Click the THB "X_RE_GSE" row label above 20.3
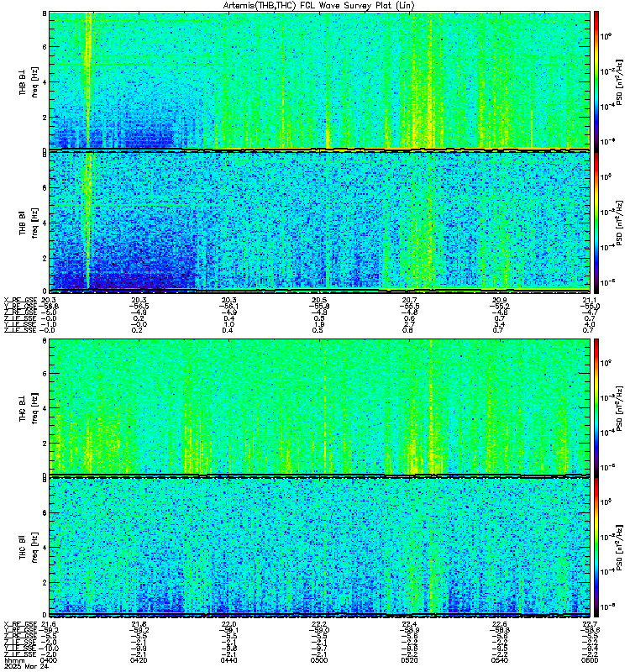The width and height of the screenshot is (630, 672). point(20,300)
